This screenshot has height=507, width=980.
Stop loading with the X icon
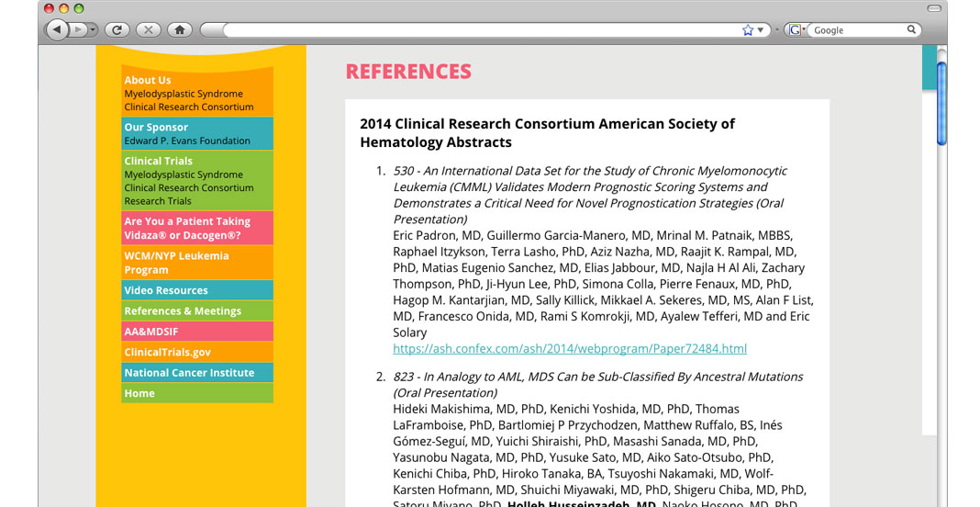point(148,29)
